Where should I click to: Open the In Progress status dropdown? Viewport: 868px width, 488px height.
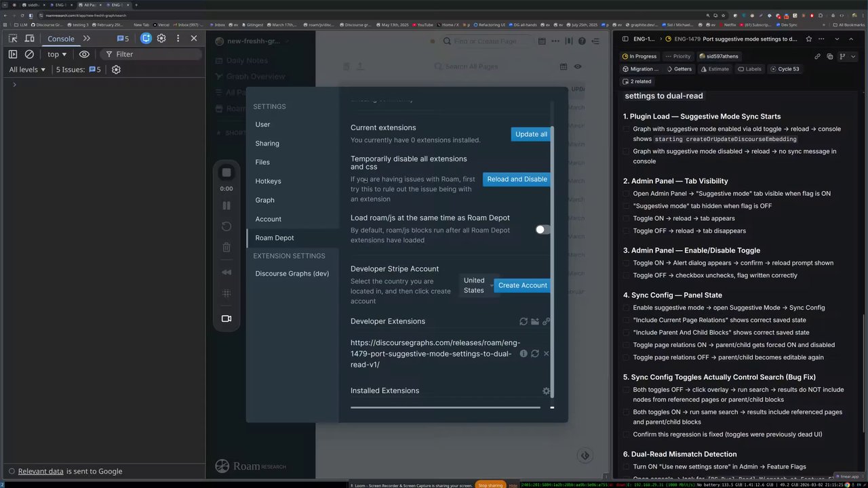click(x=639, y=57)
